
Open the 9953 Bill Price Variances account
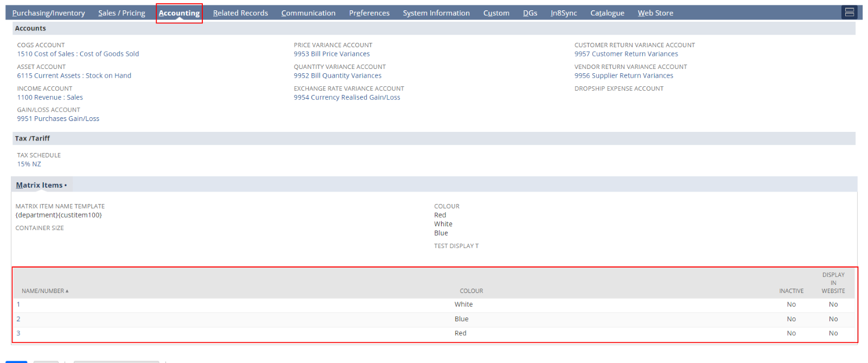331,54
